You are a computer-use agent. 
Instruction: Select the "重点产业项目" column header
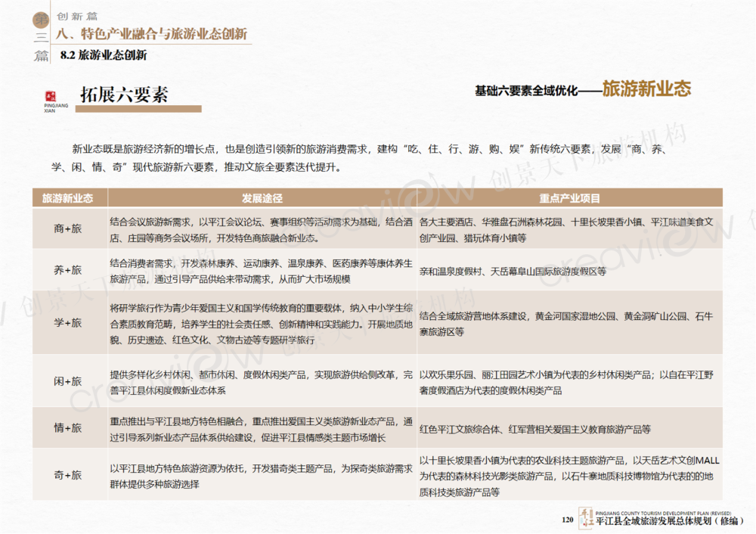coord(569,198)
